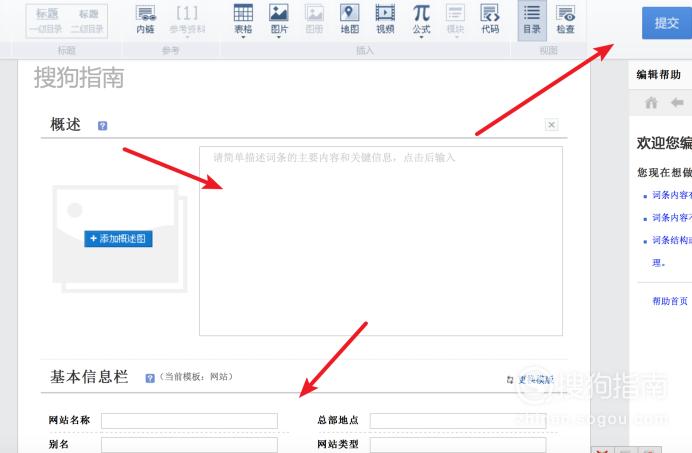Close the 概述 section
Screen dimensions: 692x453
551,125
